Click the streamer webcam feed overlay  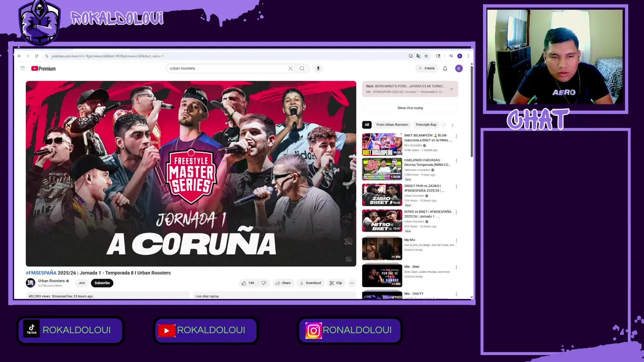[555, 57]
